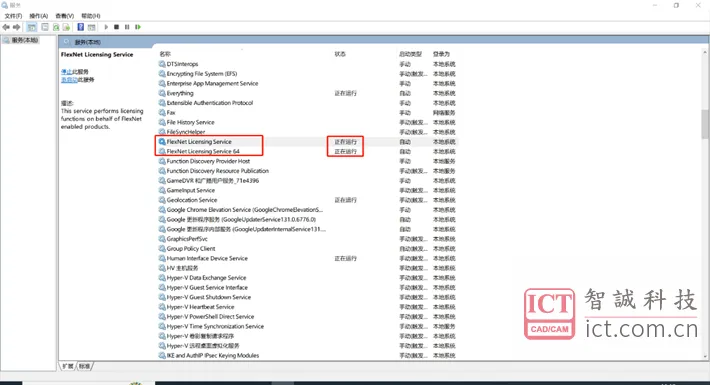This screenshot has width=710, height=385.
Task: Click 正在运行 status in the Everything row
Action: [x=345, y=93]
